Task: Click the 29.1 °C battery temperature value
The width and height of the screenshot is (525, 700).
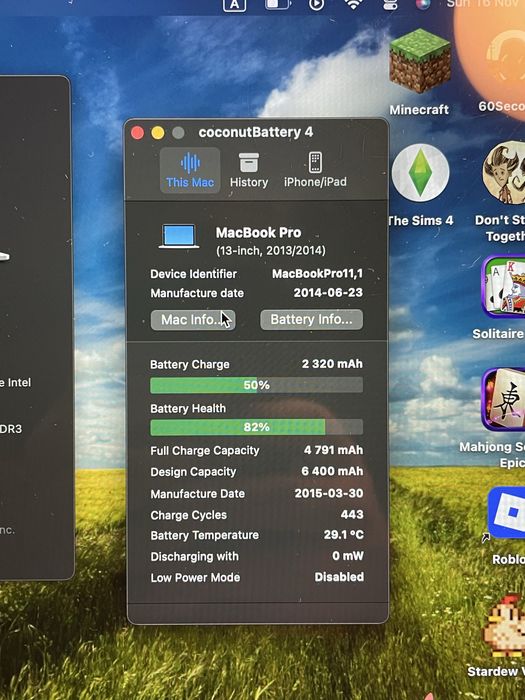Action: (344, 535)
